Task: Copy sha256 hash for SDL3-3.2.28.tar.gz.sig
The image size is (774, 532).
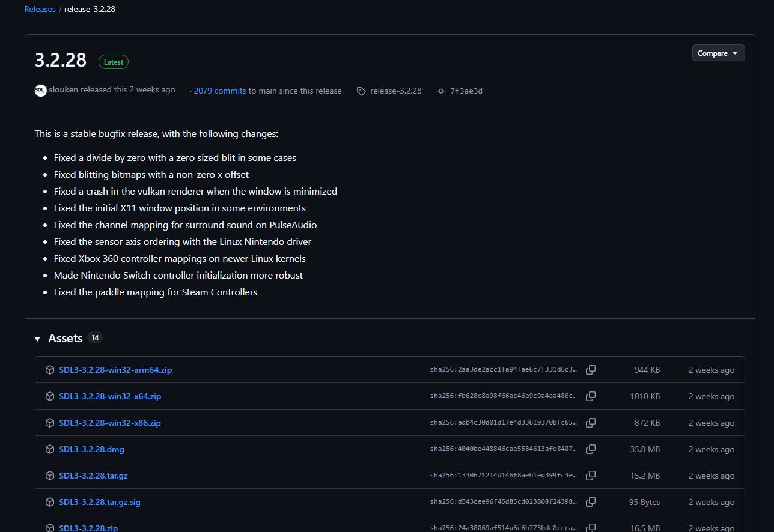Action: pos(591,502)
